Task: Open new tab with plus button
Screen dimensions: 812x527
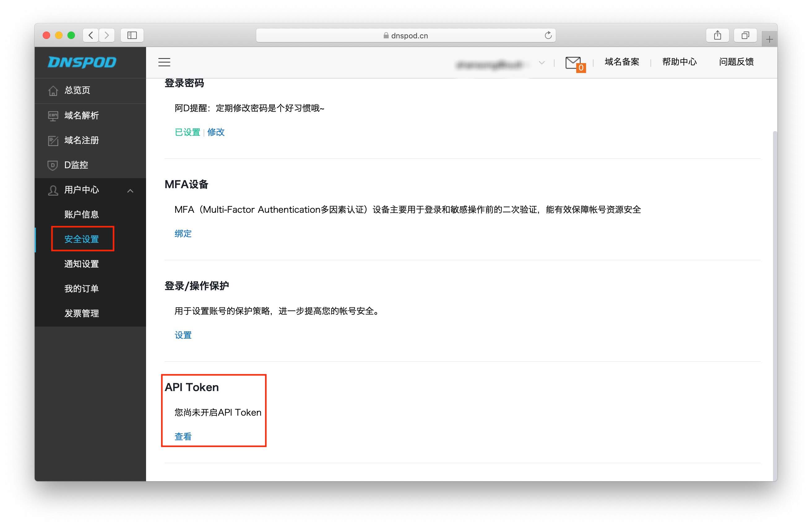Action: point(769,40)
